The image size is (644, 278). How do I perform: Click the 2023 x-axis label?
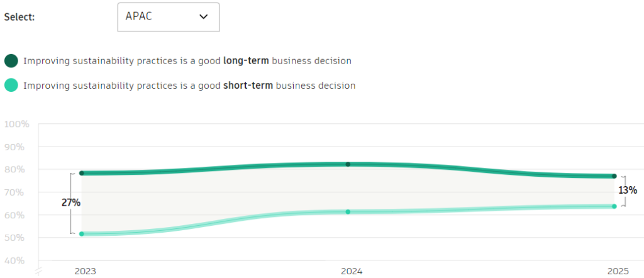85,271
